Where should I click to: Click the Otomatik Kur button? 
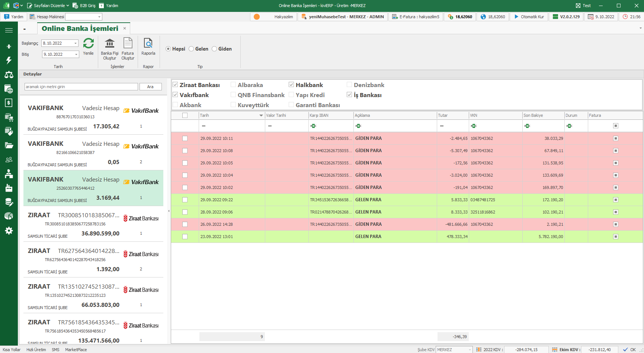pyautogui.click(x=529, y=17)
